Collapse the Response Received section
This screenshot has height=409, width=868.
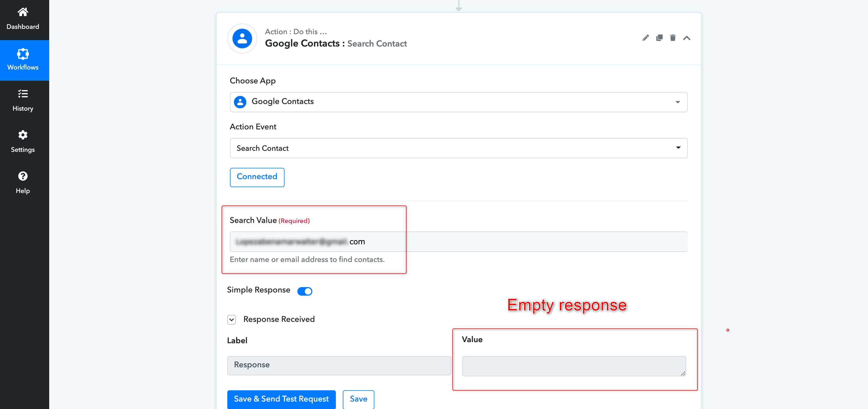pyautogui.click(x=232, y=319)
